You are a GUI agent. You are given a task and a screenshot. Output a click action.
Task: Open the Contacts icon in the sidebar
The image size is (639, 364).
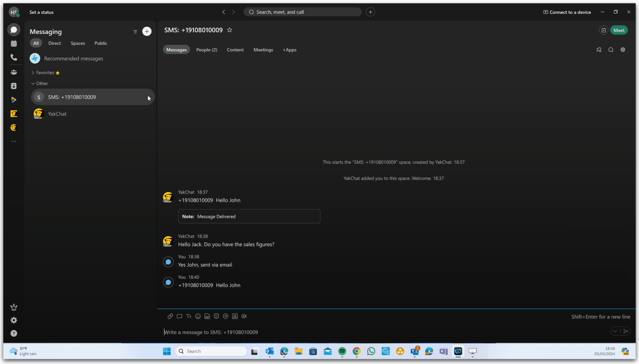coord(14,86)
